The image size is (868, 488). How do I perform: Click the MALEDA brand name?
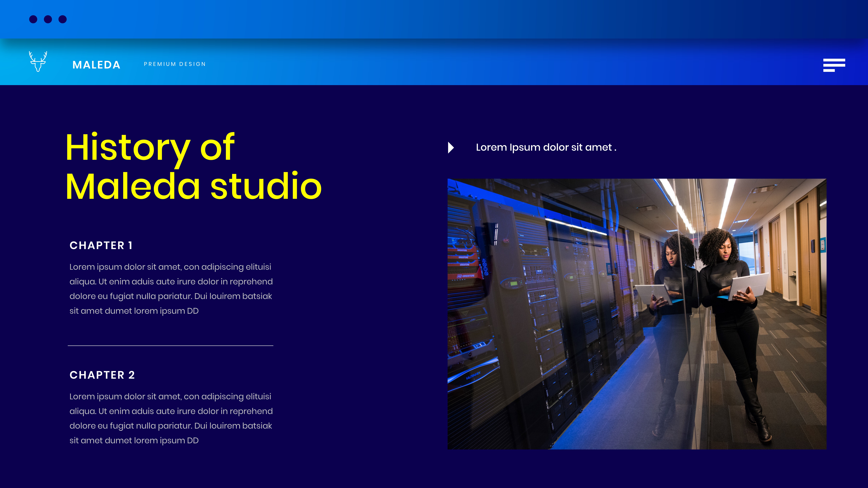coord(96,65)
